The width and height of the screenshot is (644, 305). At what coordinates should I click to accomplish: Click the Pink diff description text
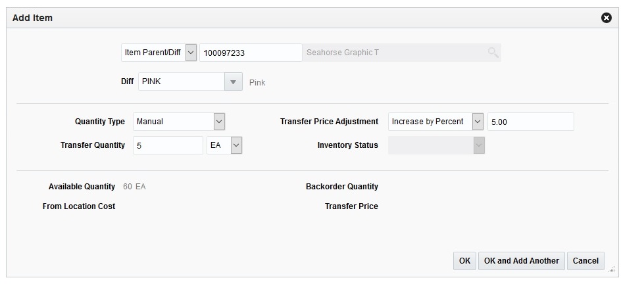click(257, 83)
